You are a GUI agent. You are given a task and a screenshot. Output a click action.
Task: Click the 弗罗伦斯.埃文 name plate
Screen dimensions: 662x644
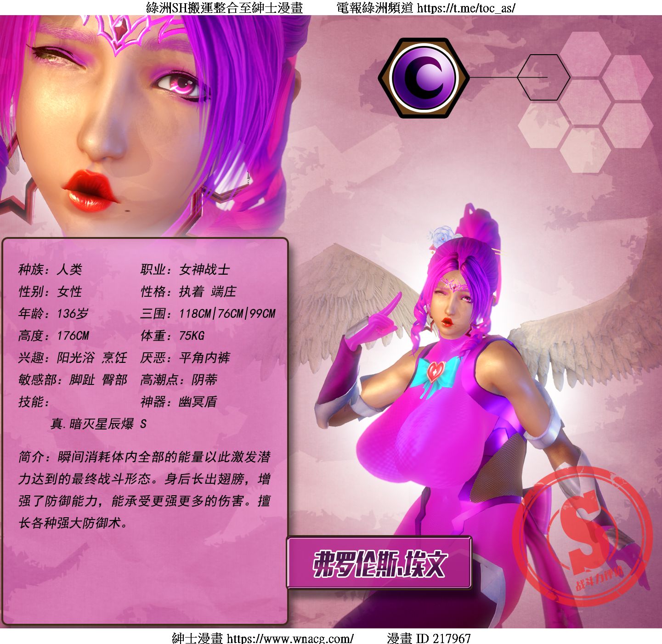tap(379, 563)
